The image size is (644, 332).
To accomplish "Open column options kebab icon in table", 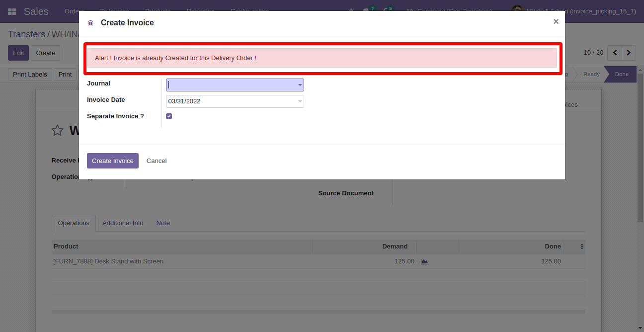I will [582, 247].
